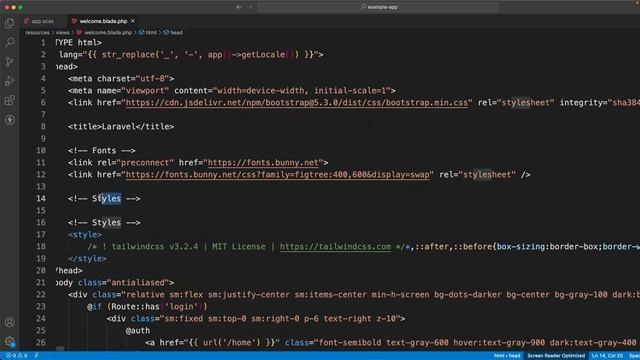The width and height of the screenshot is (640, 360).
Task: Click the status bar icon beside the warnings count
Action: pos(36,356)
